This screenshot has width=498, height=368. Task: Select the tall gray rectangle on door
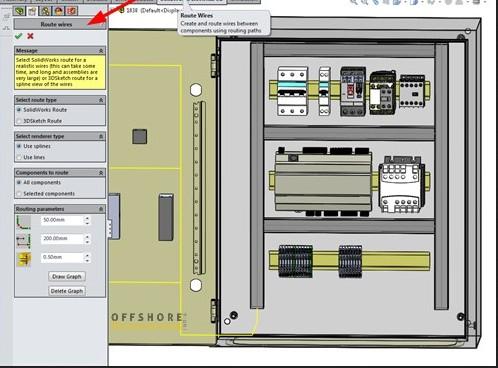pyautogui.click(x=166, y=217)
